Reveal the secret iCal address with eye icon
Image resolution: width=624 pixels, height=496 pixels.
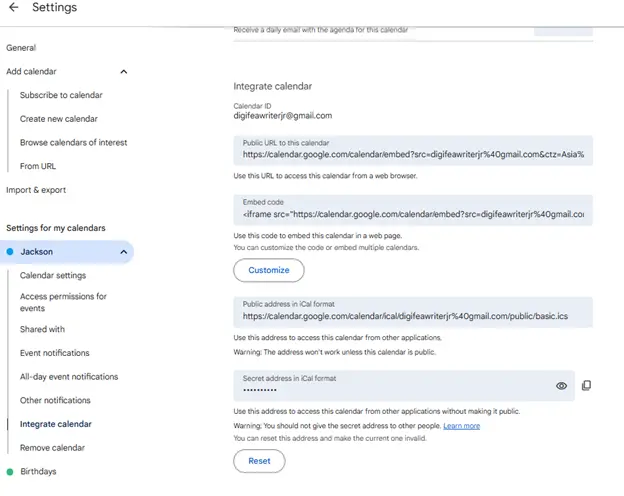(x=561, y=386)
